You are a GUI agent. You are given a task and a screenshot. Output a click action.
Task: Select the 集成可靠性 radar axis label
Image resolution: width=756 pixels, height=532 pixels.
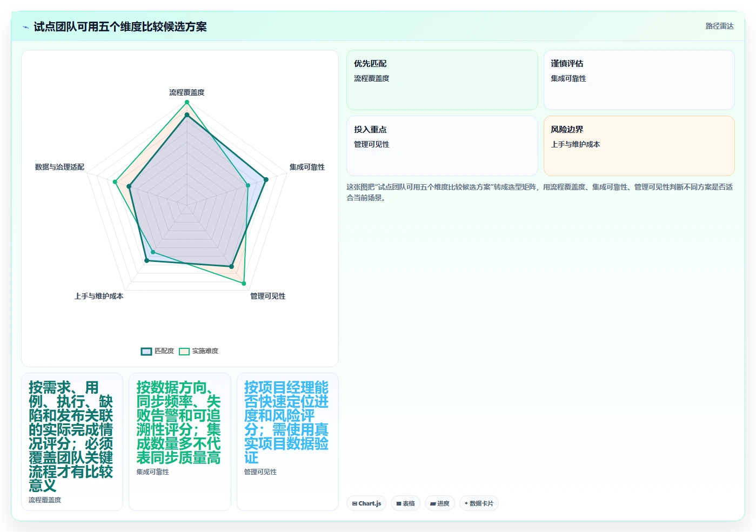[x=307, y=167]
